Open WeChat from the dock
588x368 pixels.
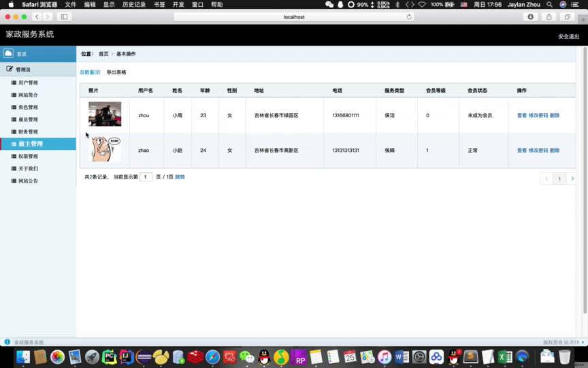pyautogui.click(x=247, y=356)
